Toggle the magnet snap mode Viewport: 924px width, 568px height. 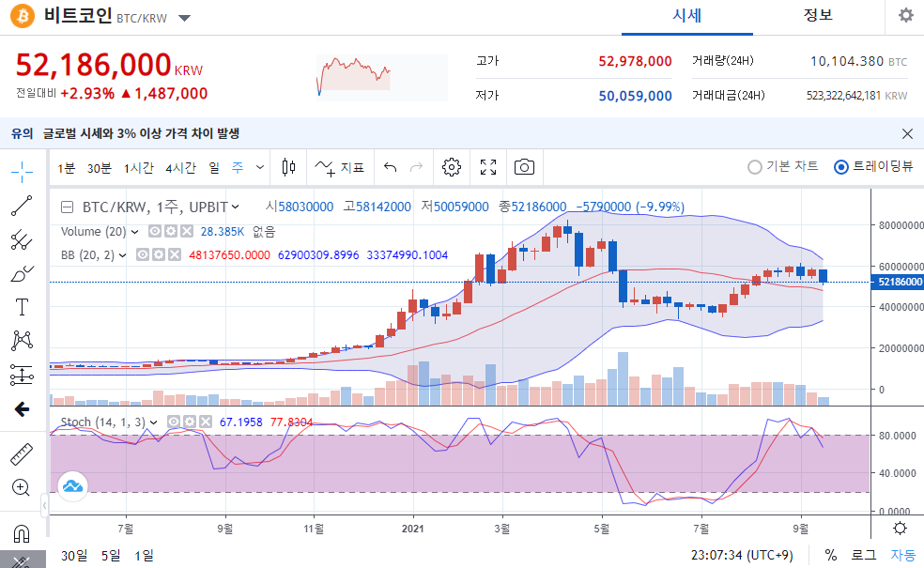(x=22, y=534)
